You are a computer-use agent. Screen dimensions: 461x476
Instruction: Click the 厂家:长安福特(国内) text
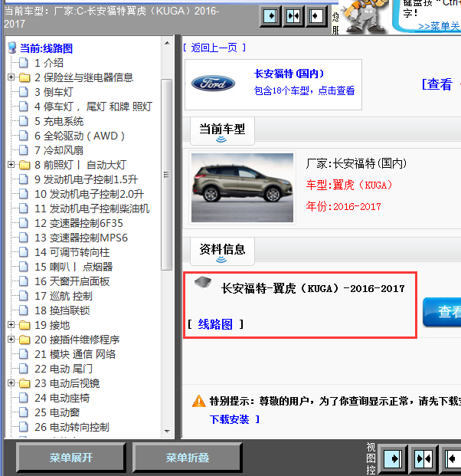coord(356,163)
